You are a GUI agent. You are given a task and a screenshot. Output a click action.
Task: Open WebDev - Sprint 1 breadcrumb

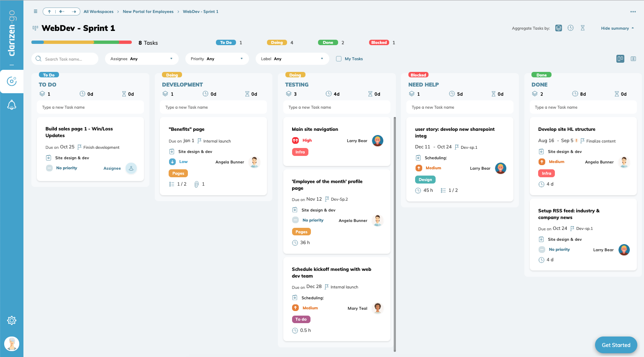point(200,12)
